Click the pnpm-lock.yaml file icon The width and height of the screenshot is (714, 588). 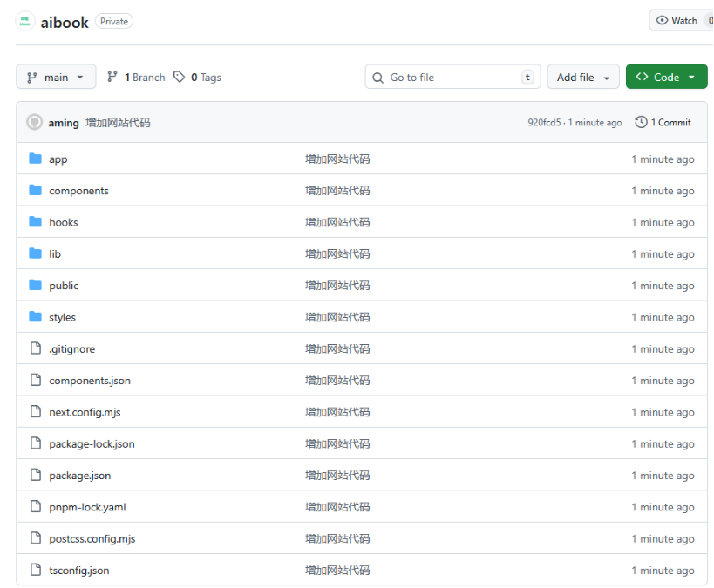point(36,506)
